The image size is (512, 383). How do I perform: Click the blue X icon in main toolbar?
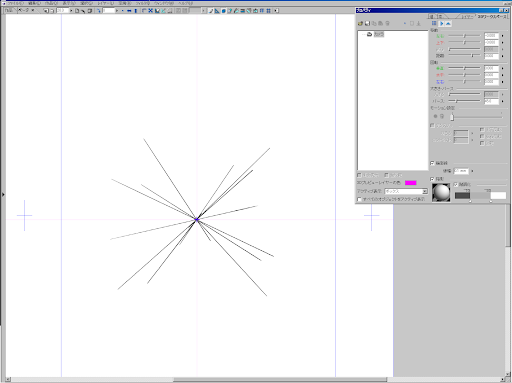click(150, 11)
